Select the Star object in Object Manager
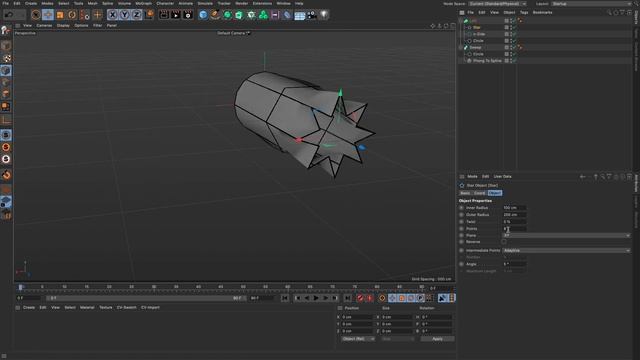 476,27
